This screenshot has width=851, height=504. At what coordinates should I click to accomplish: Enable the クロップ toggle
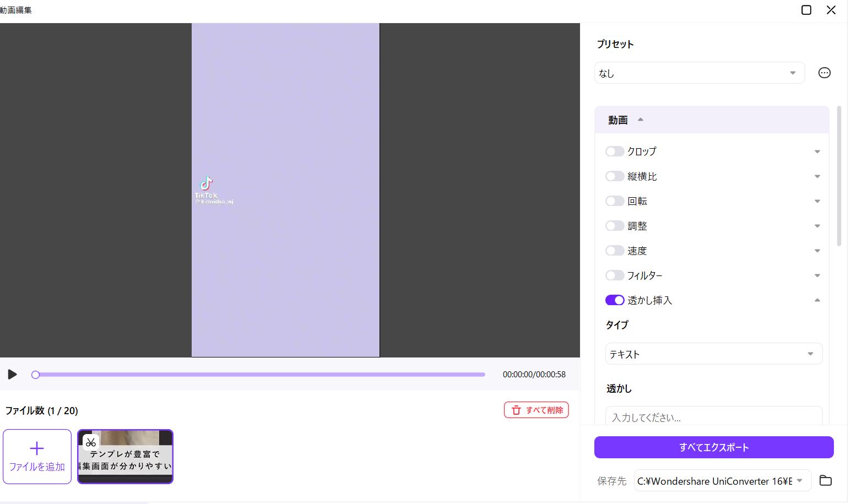point(614,151)
